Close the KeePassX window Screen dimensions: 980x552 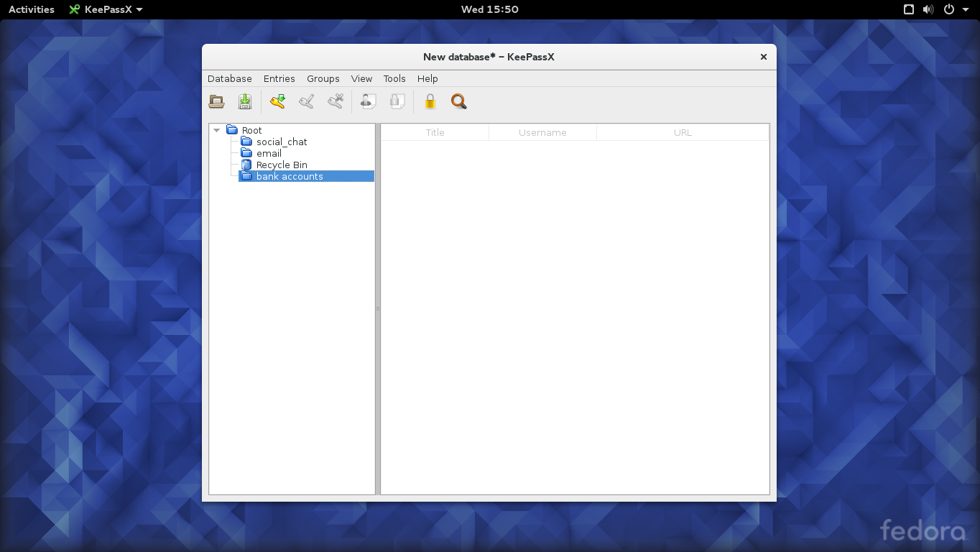(x=764, y=57)
